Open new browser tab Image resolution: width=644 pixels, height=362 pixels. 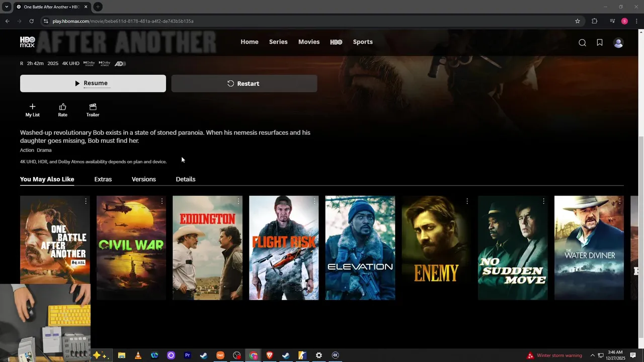click(x=98, y=7)
